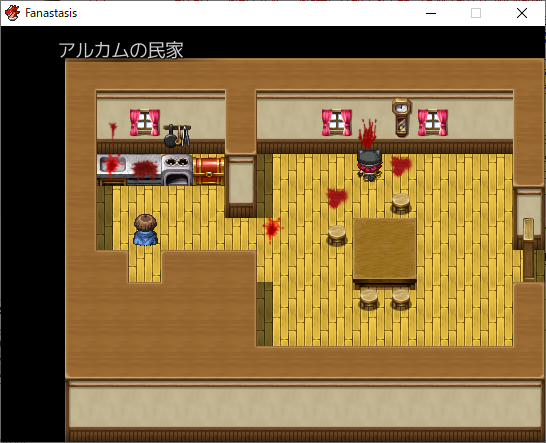Click the lower-right stool below the table
The width and height of the screenshot is (546, 443).
(x=401, y=299)
